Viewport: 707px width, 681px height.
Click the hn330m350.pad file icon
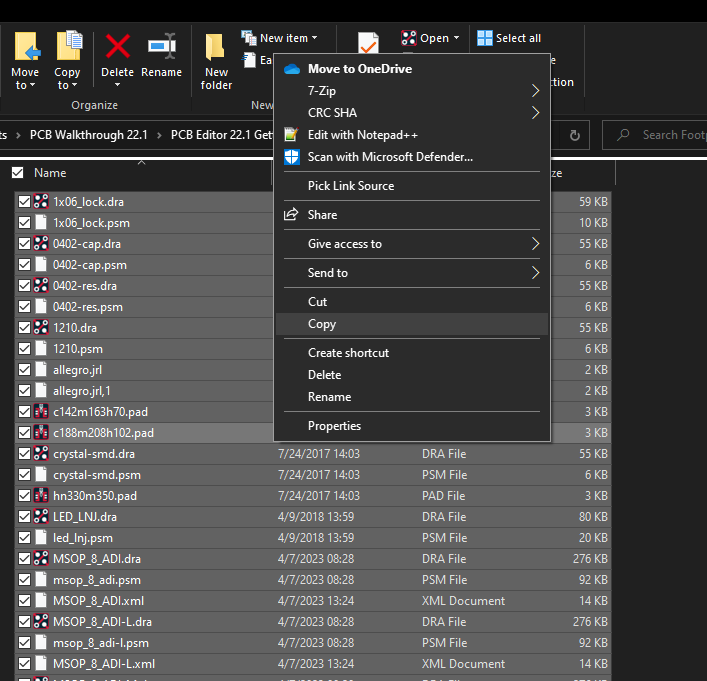41,495
